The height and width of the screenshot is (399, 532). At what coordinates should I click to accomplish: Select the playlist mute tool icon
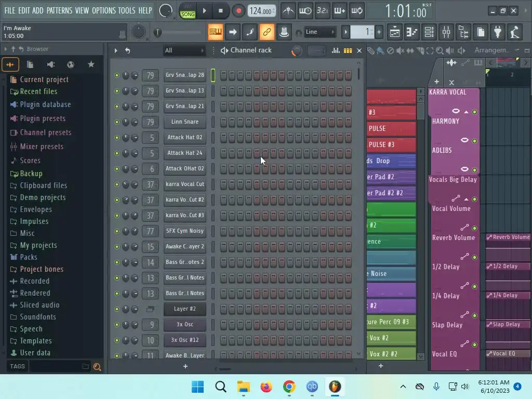pos(401,51)
